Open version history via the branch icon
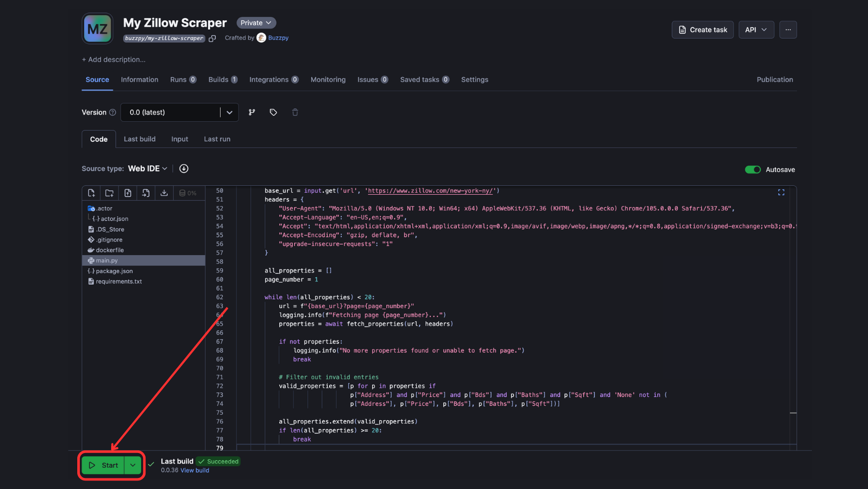Screen dimensions: 868x489 (251, 112)
